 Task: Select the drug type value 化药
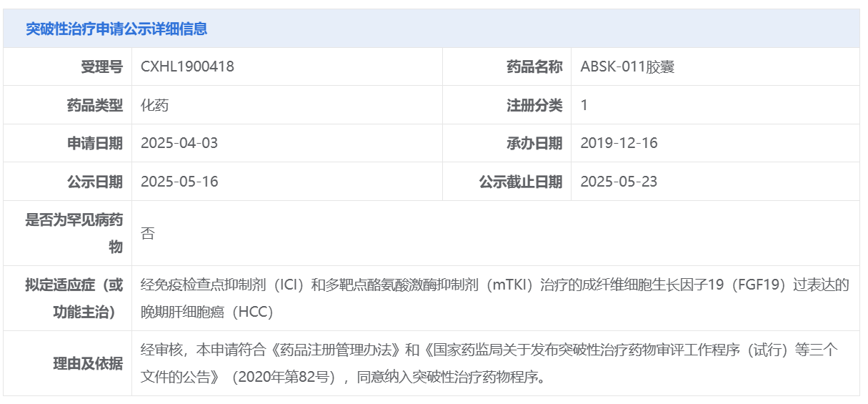155,105
